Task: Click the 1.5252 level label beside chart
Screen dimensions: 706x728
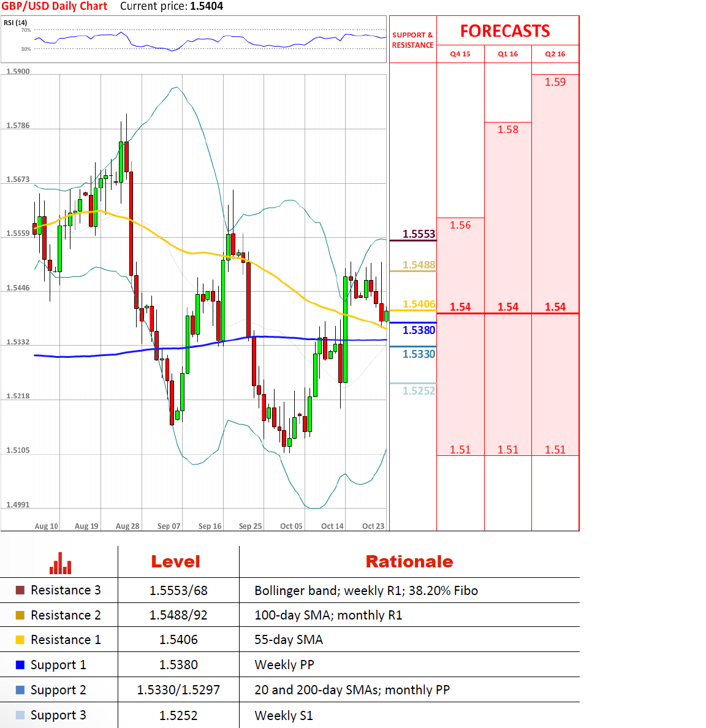Action: tap(419, 391)
